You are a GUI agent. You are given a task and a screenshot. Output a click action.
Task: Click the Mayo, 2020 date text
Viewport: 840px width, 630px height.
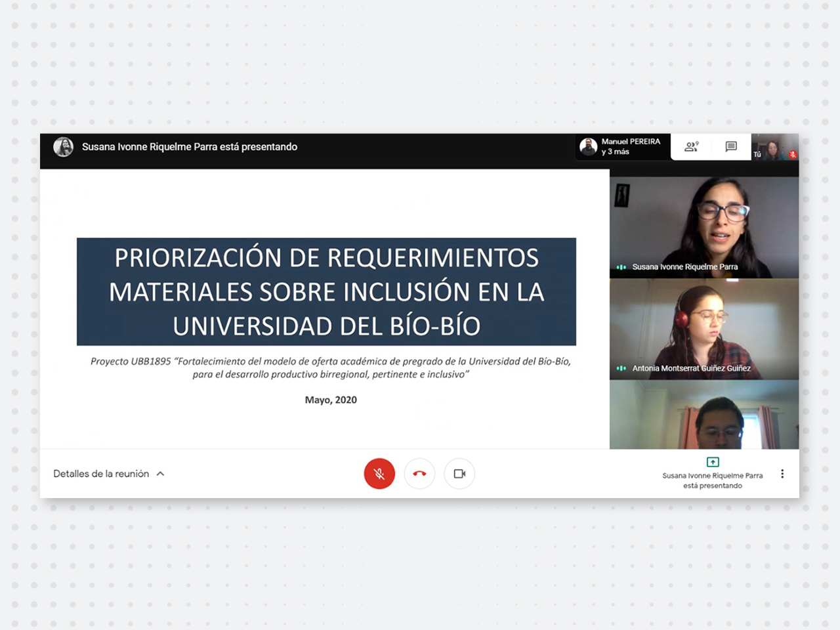[x=331, y=400]
